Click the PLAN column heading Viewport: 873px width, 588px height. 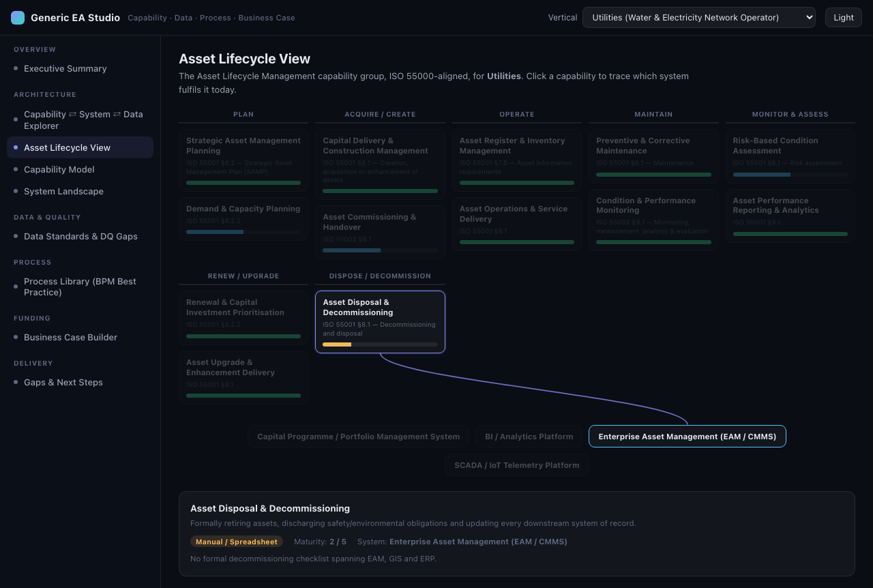(x=243, y=115)
